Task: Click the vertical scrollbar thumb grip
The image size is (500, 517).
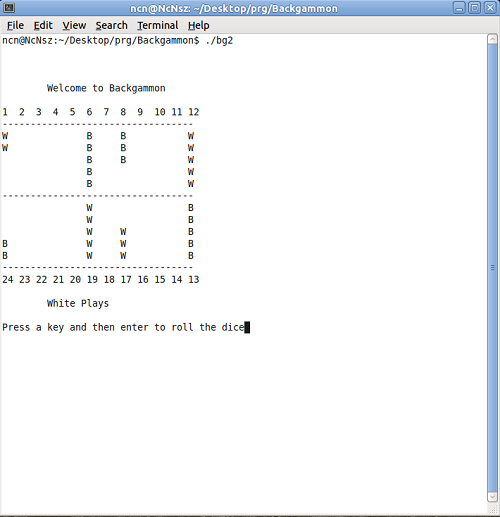Action: pyautogui.click(x=492, y=267)
